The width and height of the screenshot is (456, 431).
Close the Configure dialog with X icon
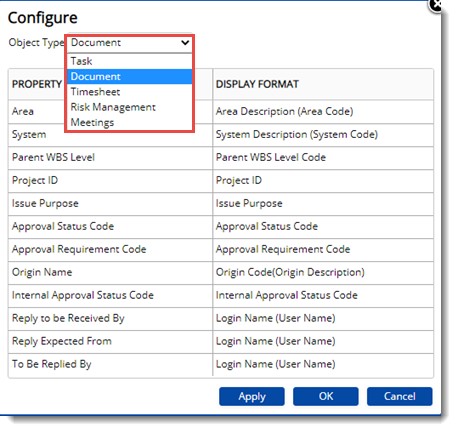(436, 5)
